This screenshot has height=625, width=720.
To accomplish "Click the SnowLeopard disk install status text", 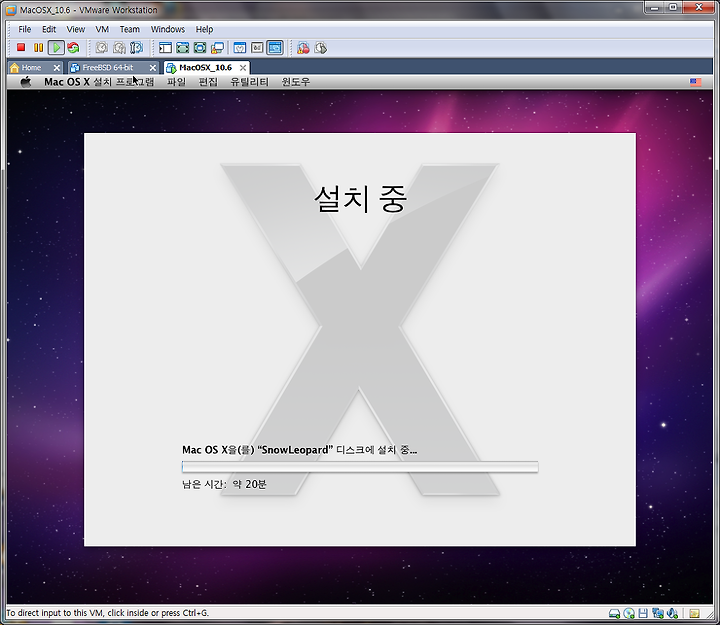I will (300, 450).
